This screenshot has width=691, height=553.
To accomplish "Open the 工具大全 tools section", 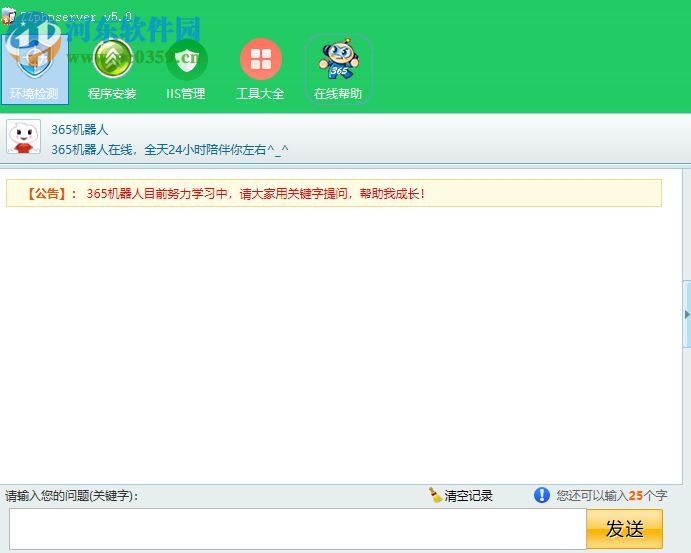I will click(260, 69).
